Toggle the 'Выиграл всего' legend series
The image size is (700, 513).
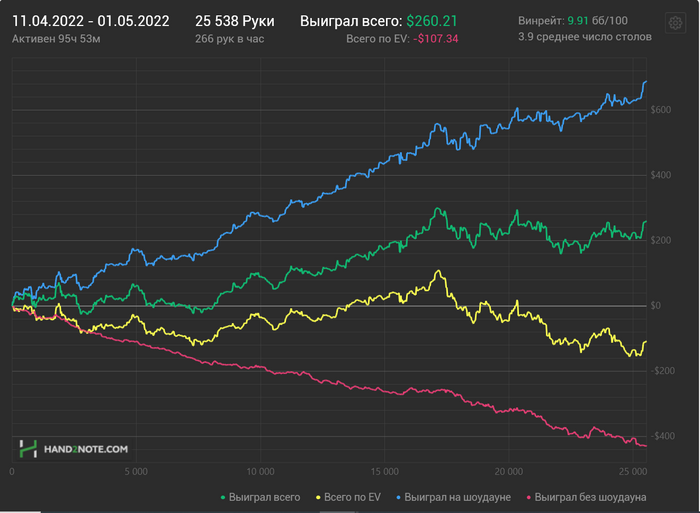click(x=260, y=497)
